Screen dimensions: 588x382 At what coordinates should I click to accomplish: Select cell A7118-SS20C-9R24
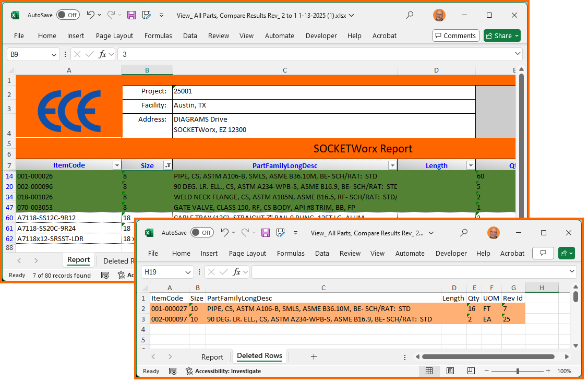[x=69, y=228]
